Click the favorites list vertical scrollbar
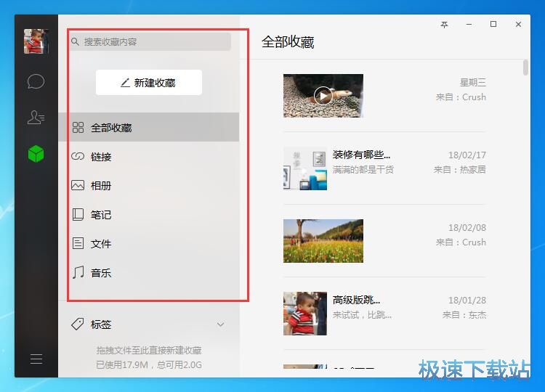Viewport: 545px width, 392px height. pyautogui.click(x=525, y=68)
